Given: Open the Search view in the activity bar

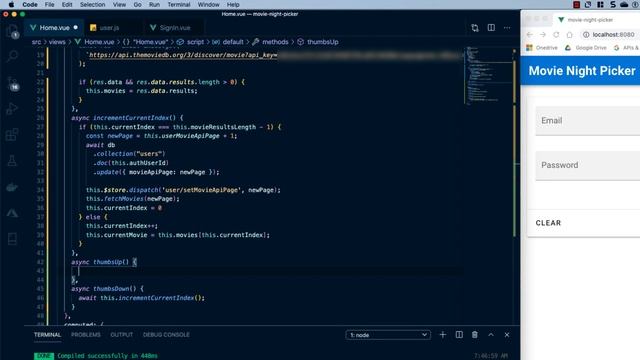Looking at the screenshot, I should pyautogui.click(x=12, y=56).
